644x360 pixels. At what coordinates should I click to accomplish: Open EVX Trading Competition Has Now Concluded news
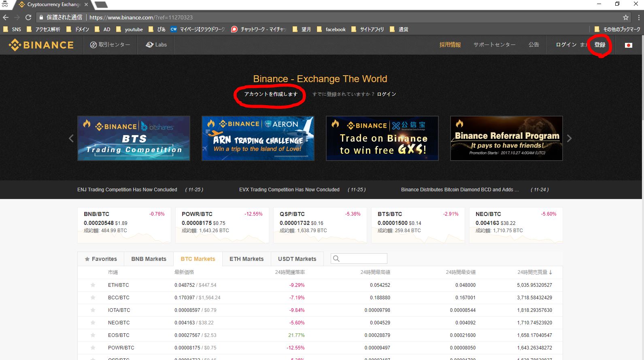click(x=289, y=190)
